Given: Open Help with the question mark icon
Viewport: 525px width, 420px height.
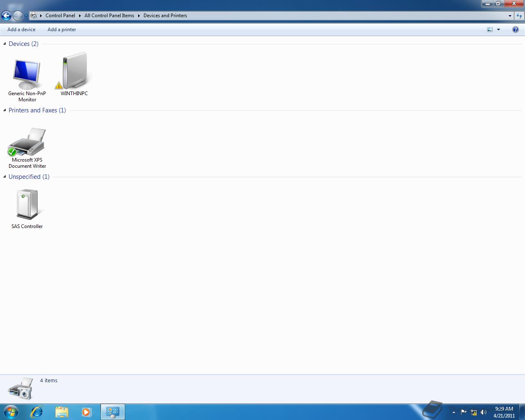Looking at the screenshot, I should coord(516,30).
